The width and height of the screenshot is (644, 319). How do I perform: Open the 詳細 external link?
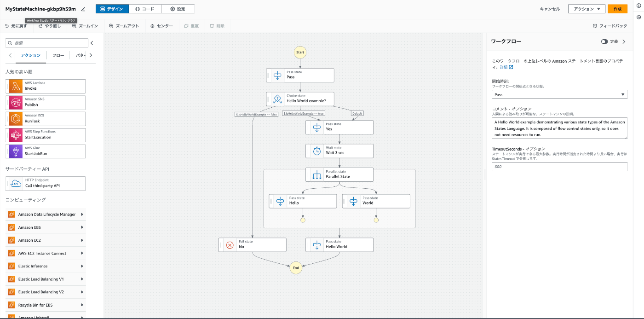point(506,67)
